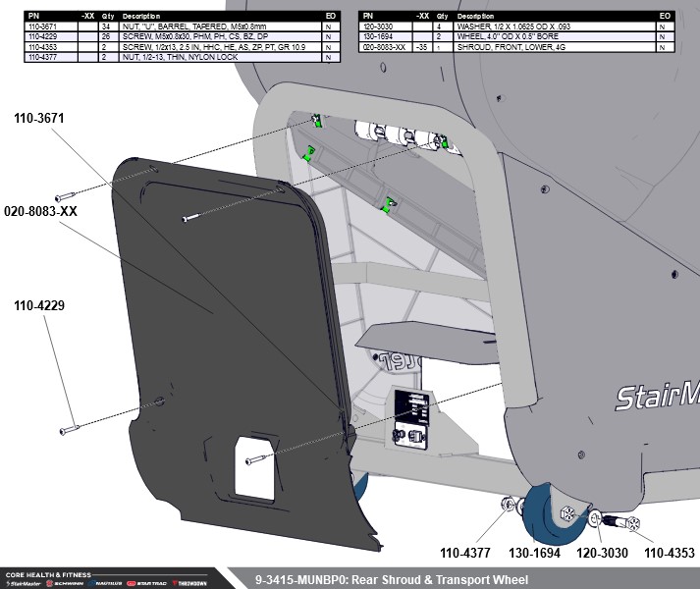
Task: Click the Rear Shroud & Transport Wheel title
Action: click(391, 579)
